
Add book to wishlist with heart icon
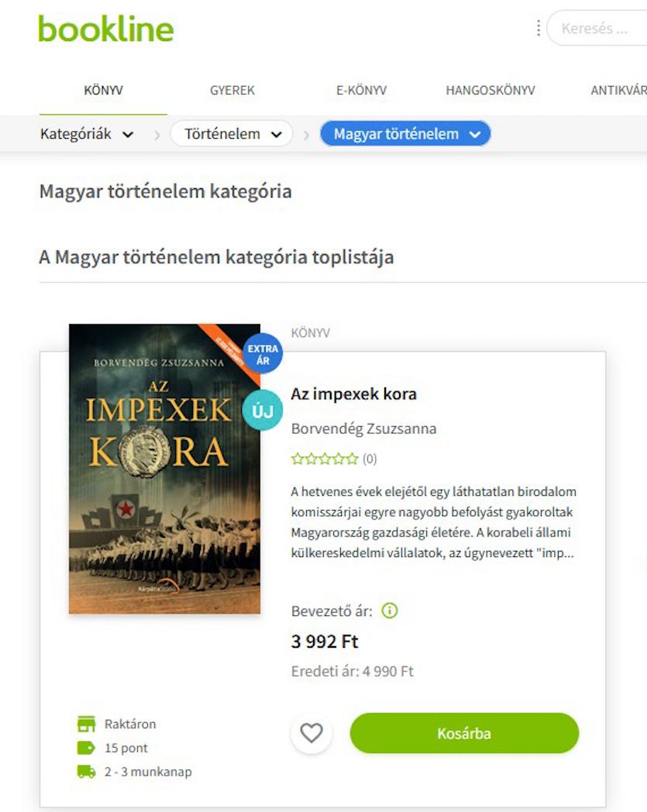click(311, 733)
